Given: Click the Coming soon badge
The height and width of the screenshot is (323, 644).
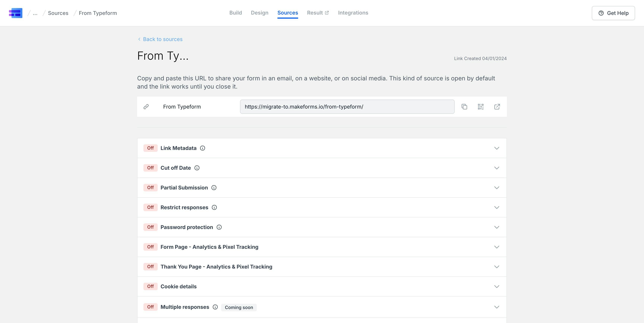Looking at the screenshot, I should click(239, 308).
